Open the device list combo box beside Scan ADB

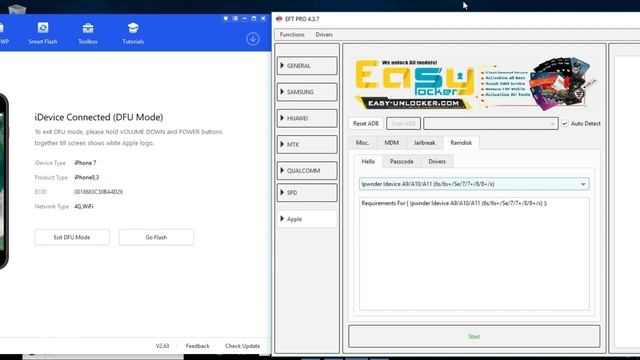click(491, 123)
